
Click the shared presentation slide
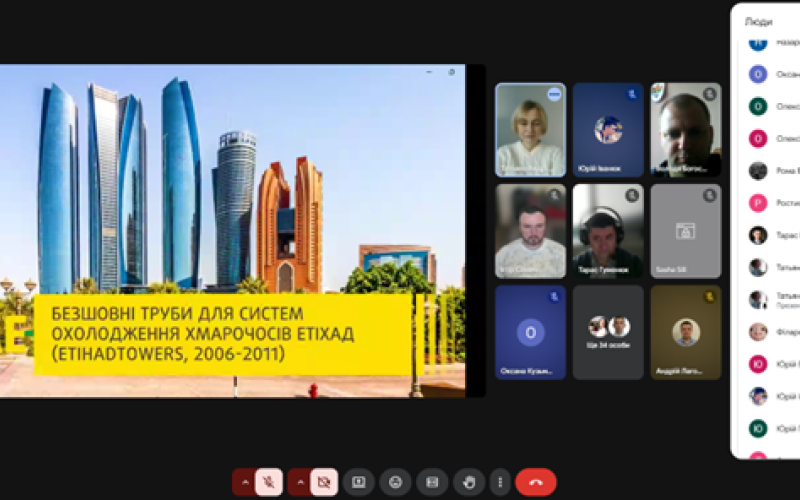(232, 231)
